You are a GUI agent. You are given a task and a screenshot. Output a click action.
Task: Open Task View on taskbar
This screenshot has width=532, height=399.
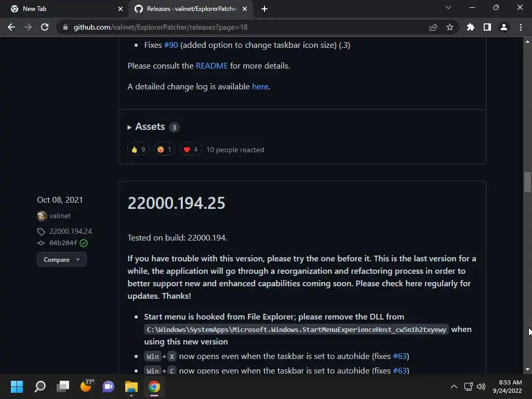[x=63, y=387]
